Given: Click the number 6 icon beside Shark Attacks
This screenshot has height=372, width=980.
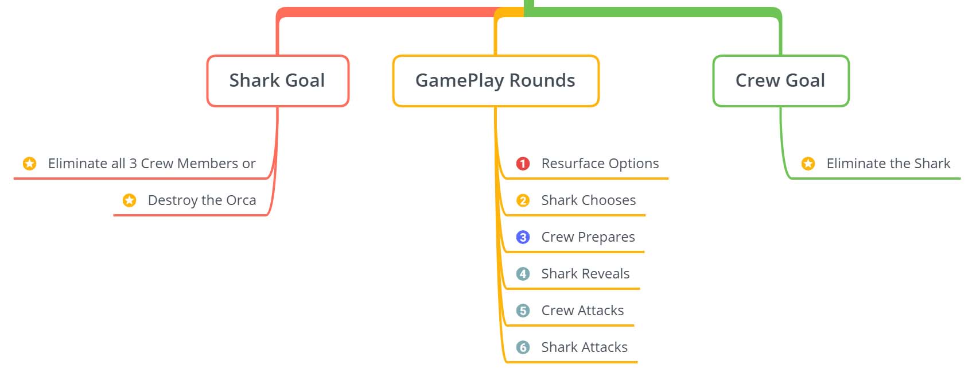Looking at the screenshot, I should (x=523, y=347).
